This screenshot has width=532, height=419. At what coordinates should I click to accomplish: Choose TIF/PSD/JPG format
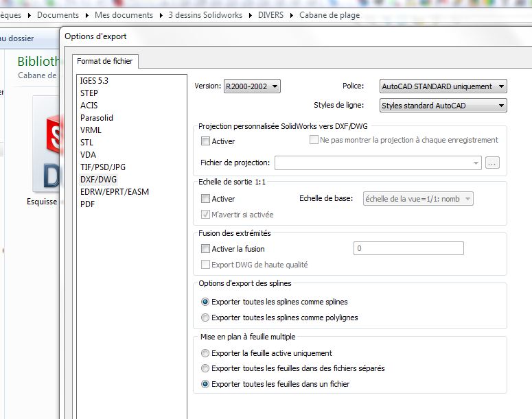pos(103,167)
